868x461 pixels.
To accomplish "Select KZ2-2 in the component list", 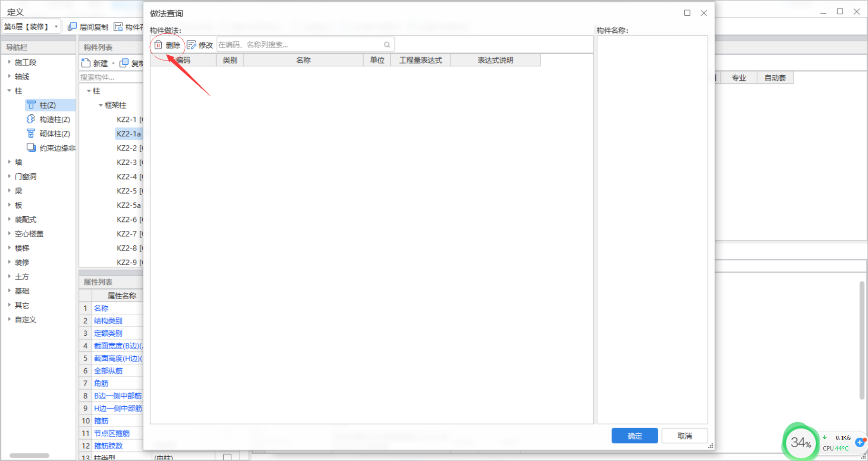I will tap(130, 148).
